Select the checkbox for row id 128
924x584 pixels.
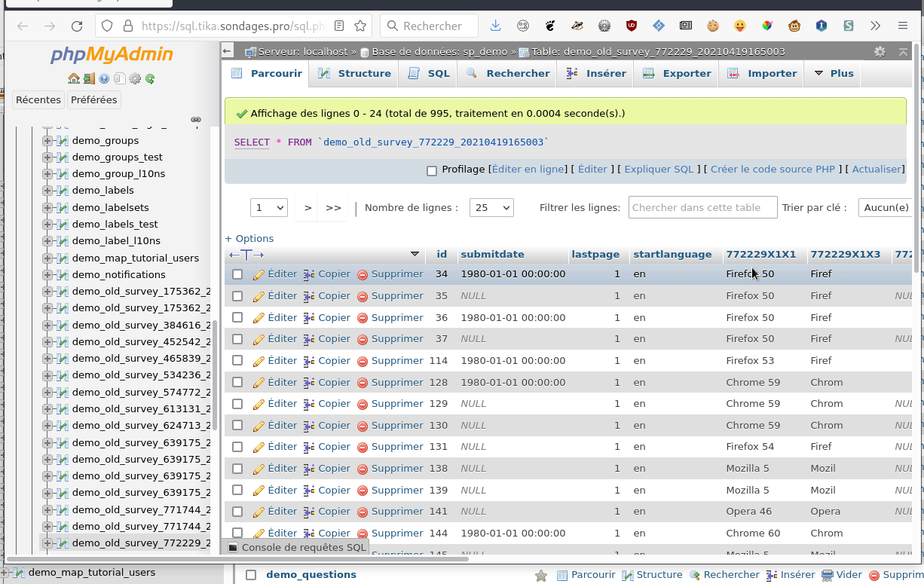point(237,382)
